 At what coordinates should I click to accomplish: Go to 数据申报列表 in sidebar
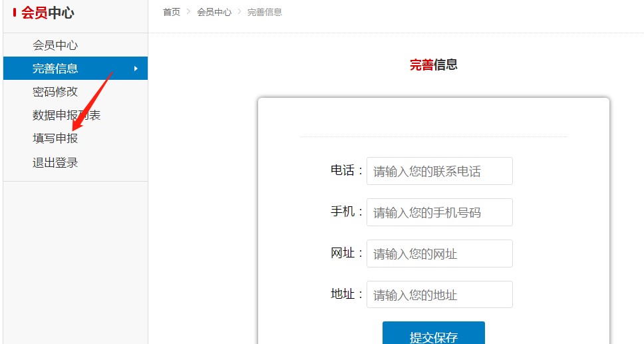(x=67, y=115)
